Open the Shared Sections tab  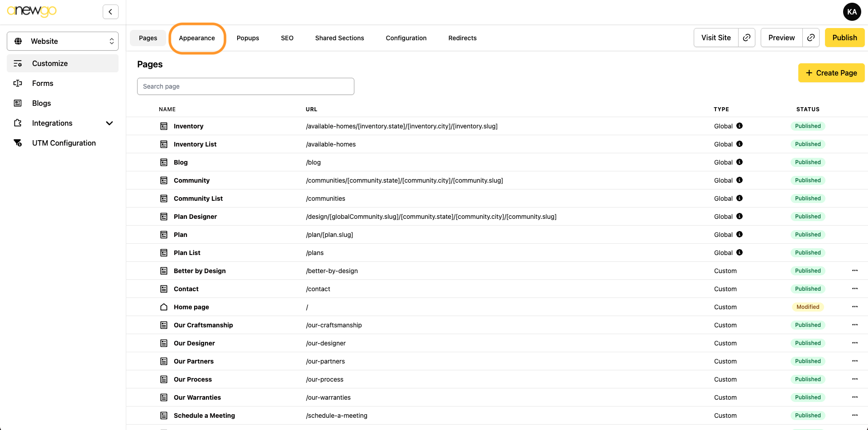click(339, 38)
